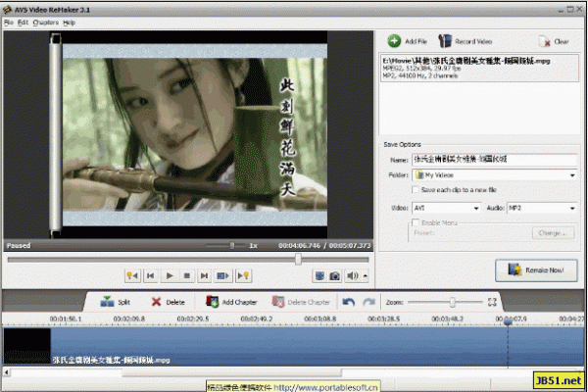The height and width of the screenshot is (392, 588).
Task: Click the Remake Now! button
Action: tap(536, 270)
